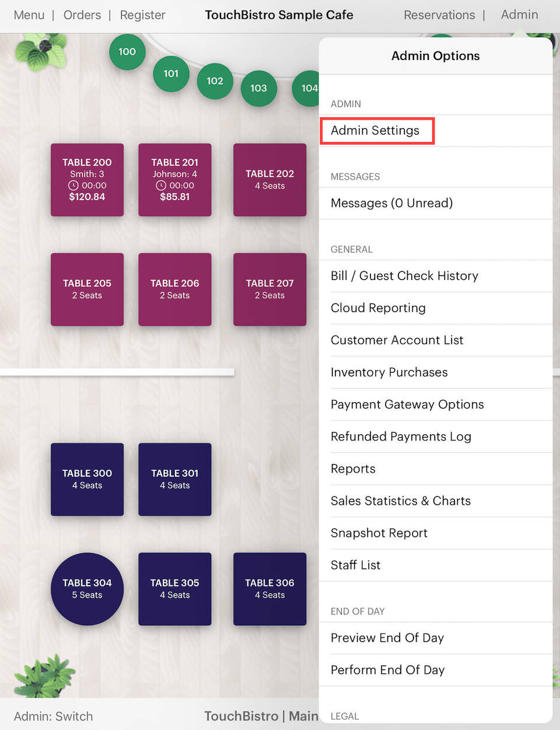Viewport: 560px width, 730px height.
Task: Open table 200 with Smith party
Action: click(x=87, y=180)
